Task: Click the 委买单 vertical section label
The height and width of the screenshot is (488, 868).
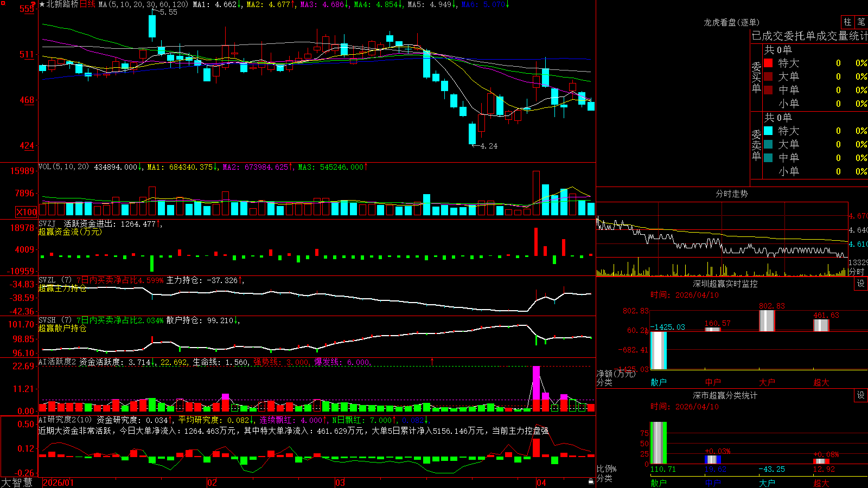Action: pyautogui.click(x=756, y=77)
